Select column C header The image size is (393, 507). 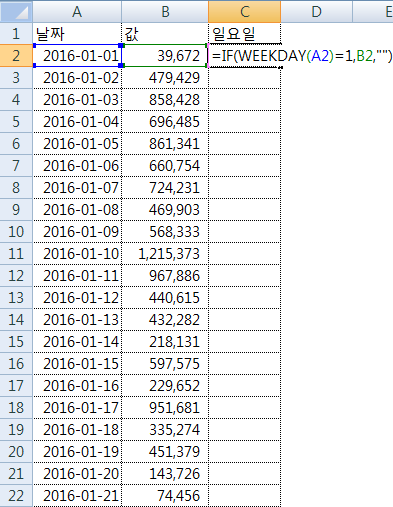click(245, 11)
